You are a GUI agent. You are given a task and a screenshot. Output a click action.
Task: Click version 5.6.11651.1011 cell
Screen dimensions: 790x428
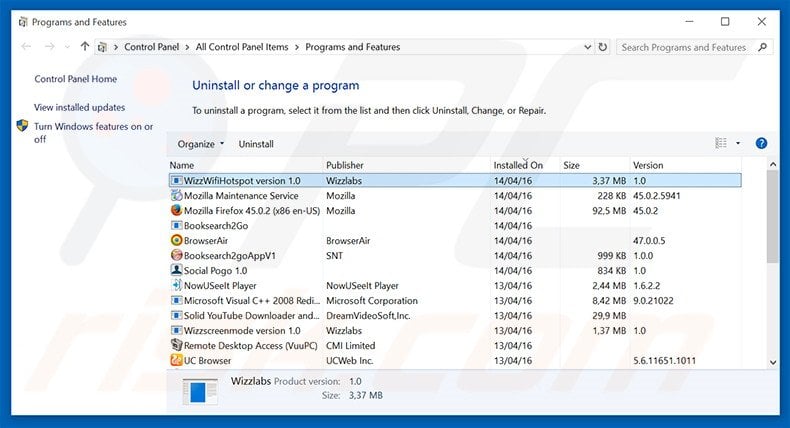pyautogui.click(x=664, y=360)
